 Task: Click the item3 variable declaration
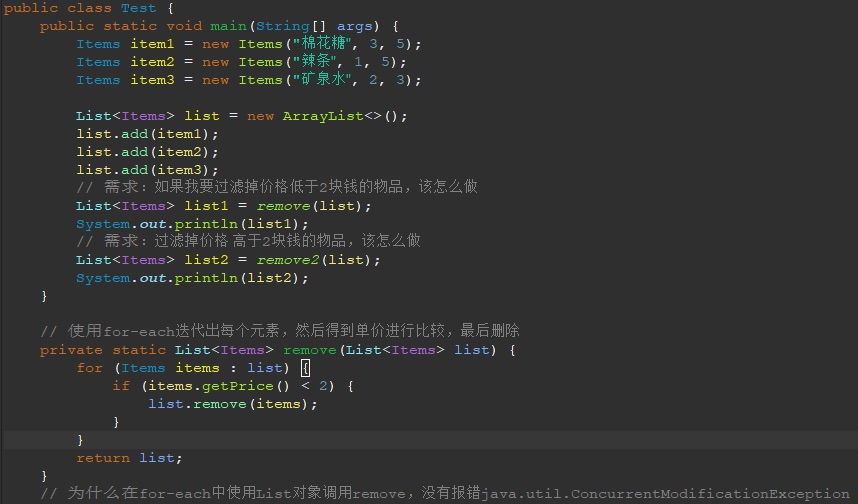click(x=152, y=80)
